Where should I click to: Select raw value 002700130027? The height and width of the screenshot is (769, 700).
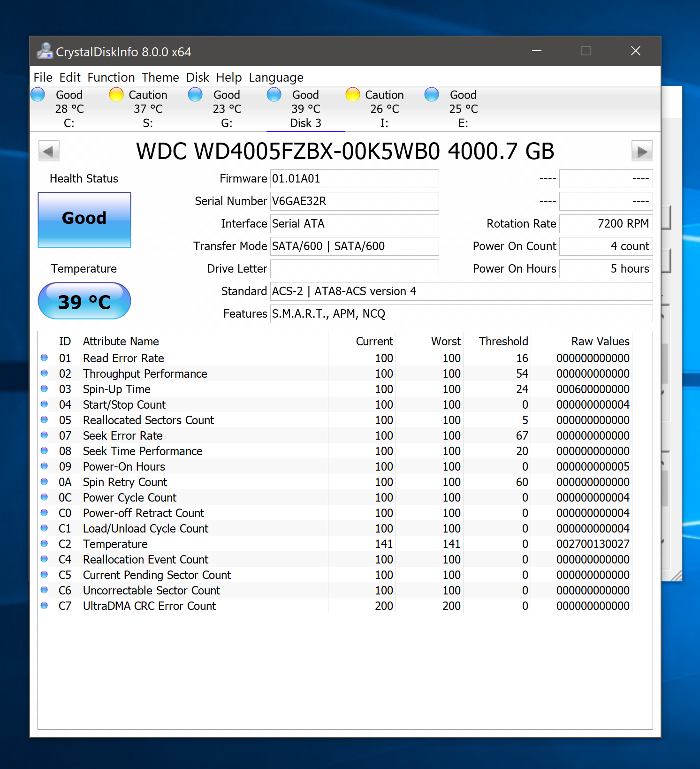(593, 544)
